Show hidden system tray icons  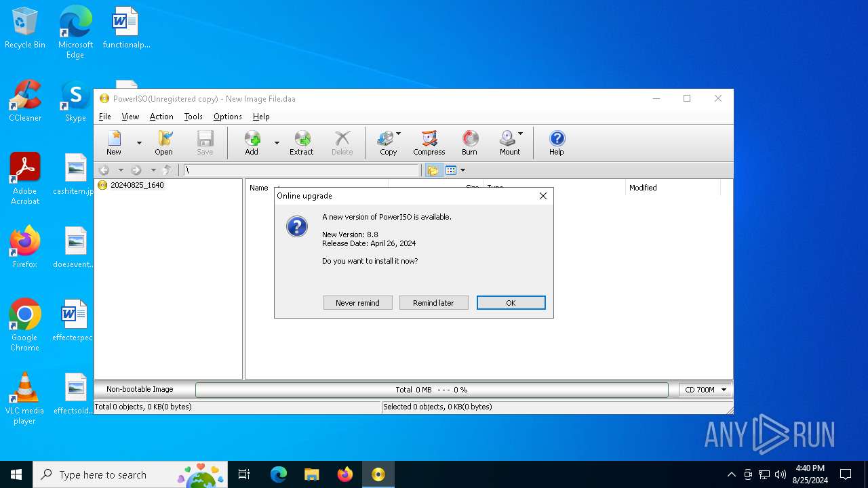pyautogui.click(x=731, y=474)
